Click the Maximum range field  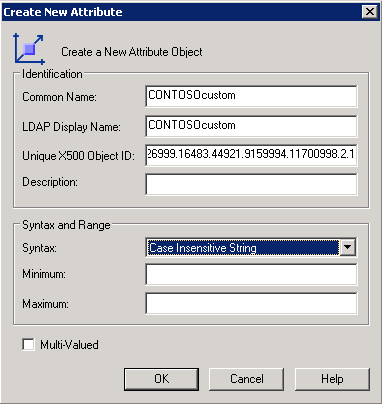click(x=251, y=303)
